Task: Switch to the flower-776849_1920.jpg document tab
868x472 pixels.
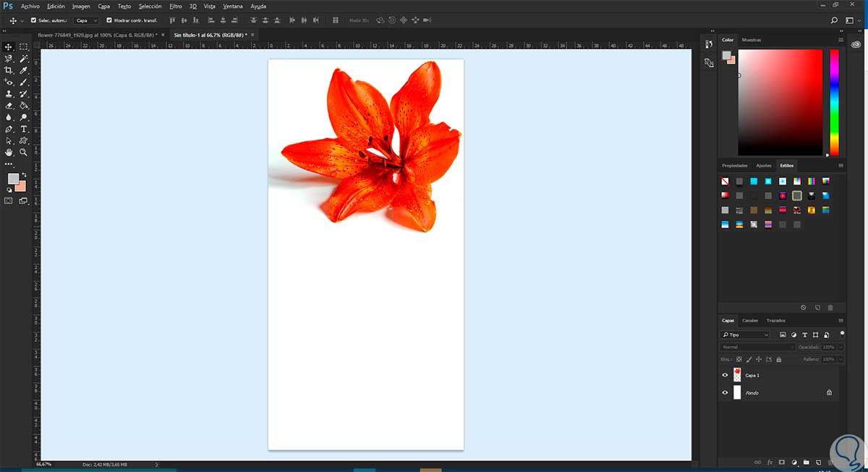Action: (95, 34)
